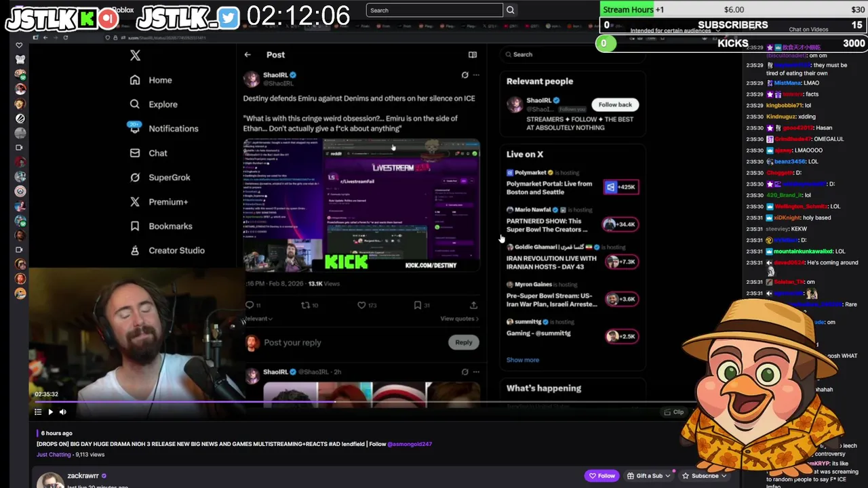
Task: Click the back arrow beside Post
Action: point(248,55)
